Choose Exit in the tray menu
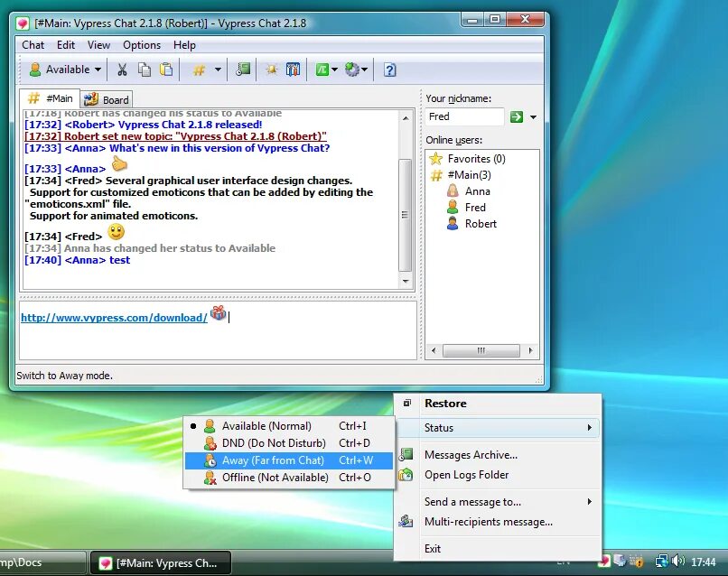Screen dimensions: 728x576 coord(499,548)
